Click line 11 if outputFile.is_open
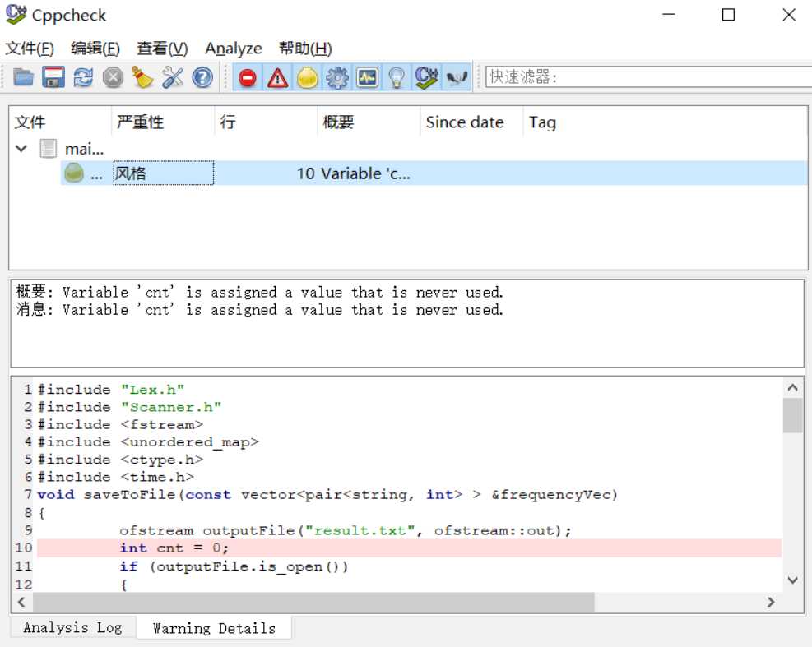Viewport: 812px width, 647px height. click(234, 566)
